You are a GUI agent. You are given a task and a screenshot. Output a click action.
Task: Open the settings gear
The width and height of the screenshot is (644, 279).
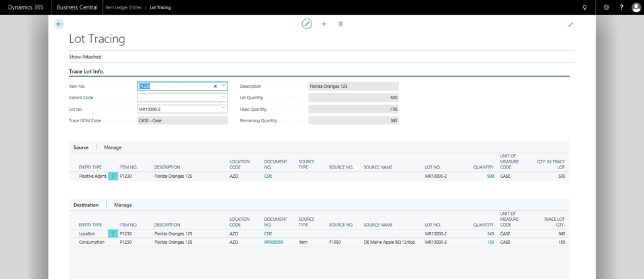606,7
